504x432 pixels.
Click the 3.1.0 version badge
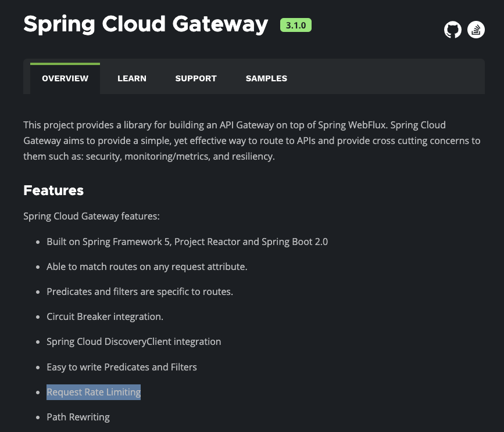point(296,25)
